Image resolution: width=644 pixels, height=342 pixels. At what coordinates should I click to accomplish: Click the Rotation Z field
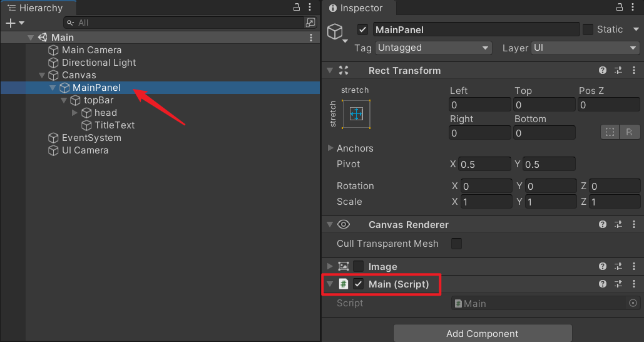(x=615, y=186)
